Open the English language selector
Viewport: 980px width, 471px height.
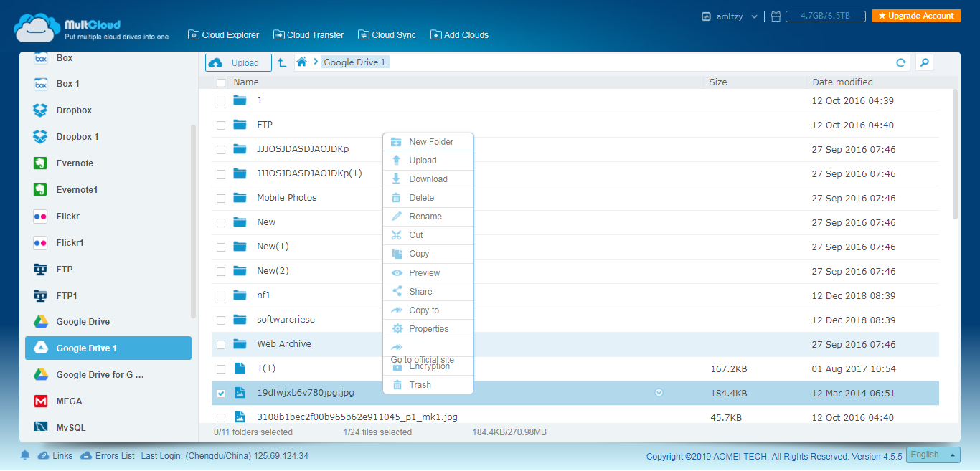(933, 455)
